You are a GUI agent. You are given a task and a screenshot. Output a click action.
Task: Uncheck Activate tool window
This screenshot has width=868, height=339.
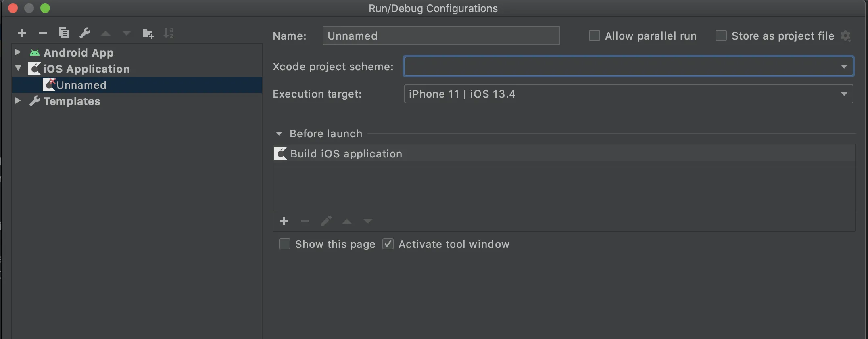tap(388, 244)
